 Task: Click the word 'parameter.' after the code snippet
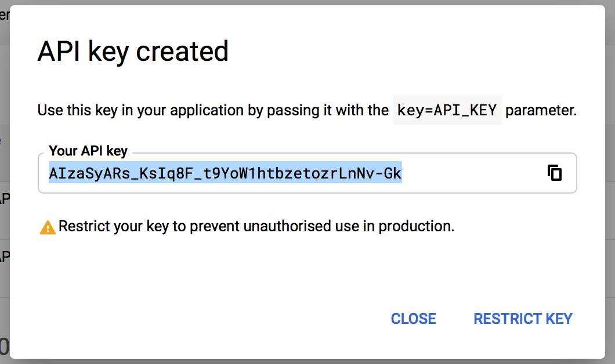point(541,110)
